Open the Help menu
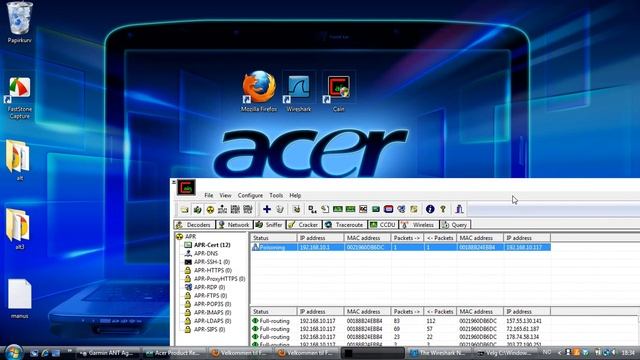The height and width of the screenshot is (360, 640). tap(295, 196)
